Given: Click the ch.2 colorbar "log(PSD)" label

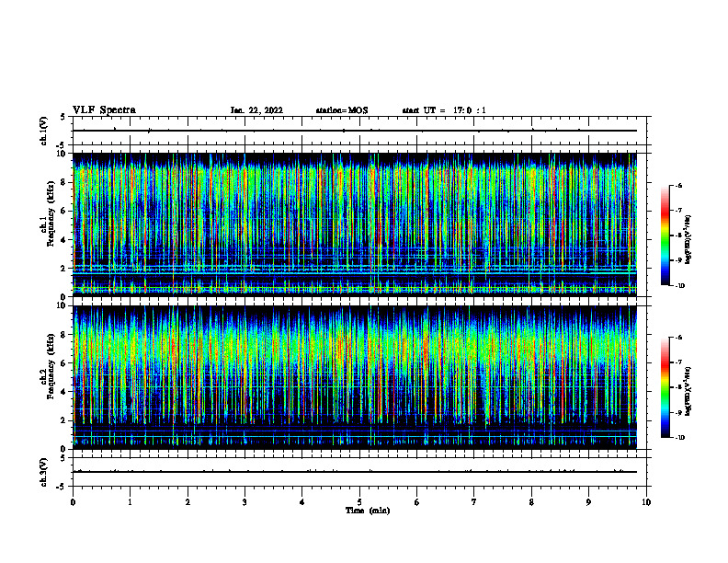Looking at the screenshot, I should click(688, 391).
